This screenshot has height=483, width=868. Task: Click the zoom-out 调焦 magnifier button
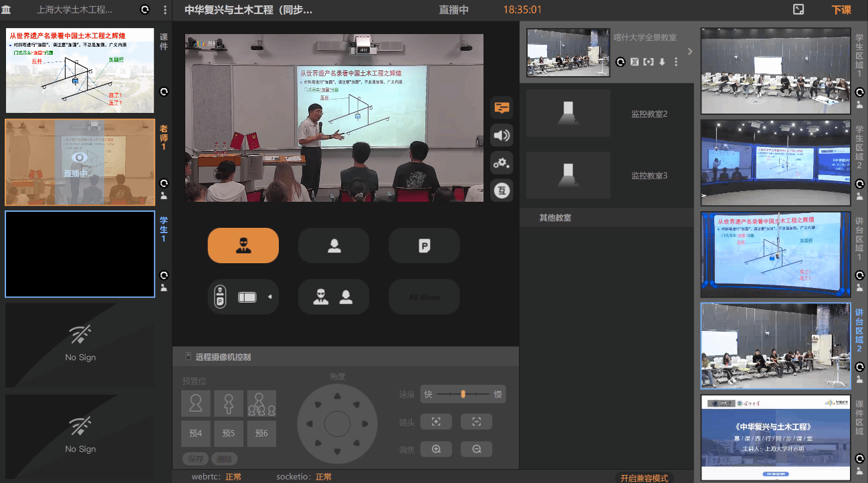point(476,450)
